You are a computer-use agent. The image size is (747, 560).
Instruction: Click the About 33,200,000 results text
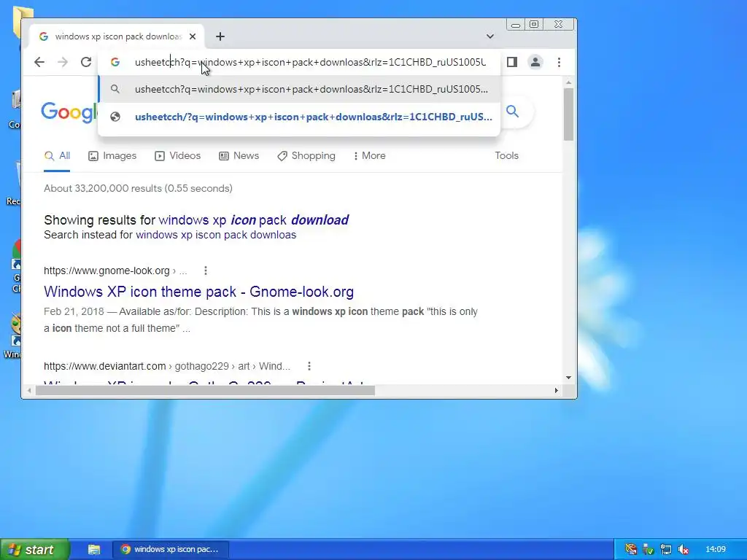tap(138, 188)
